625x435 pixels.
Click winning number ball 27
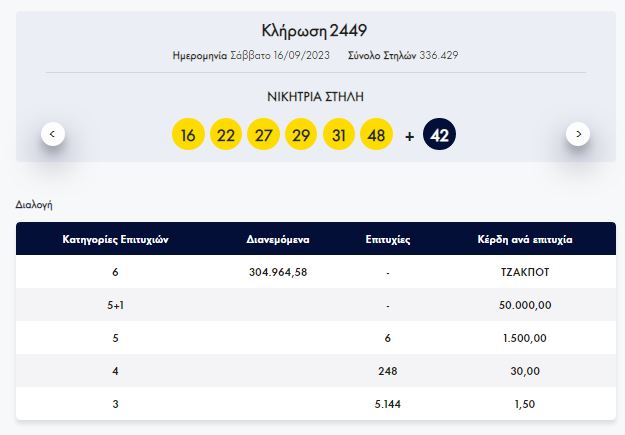(263, 135)
